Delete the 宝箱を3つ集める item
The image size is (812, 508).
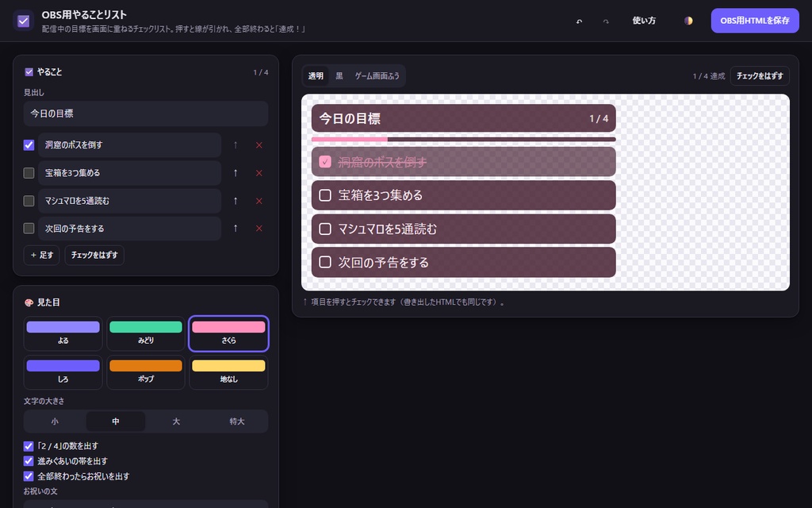pyautogui.click(x=259, y=173)
